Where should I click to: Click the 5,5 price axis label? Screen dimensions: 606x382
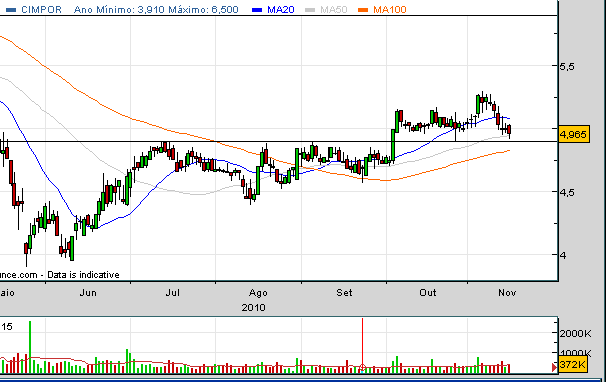coord(567,67)
